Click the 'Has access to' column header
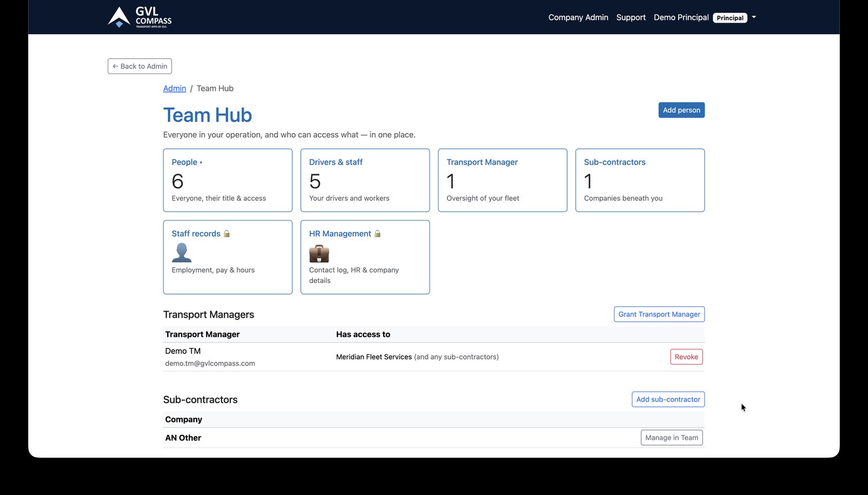The width and height of the screenshot is (868, 495). tap(363, 334)
